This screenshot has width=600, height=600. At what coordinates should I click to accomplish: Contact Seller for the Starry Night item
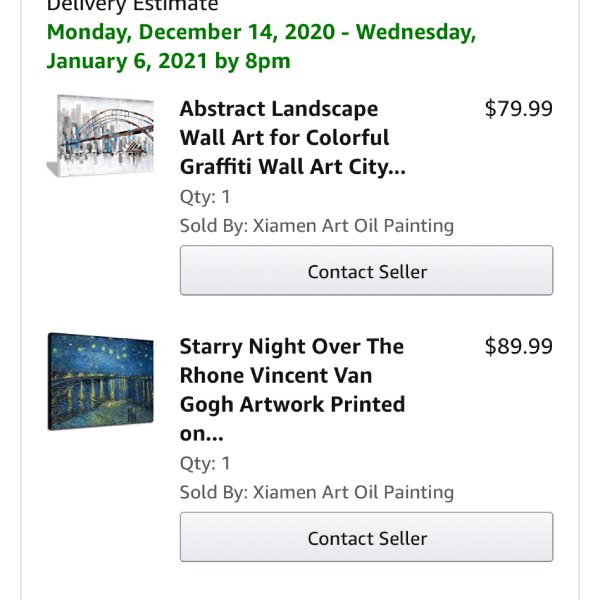coord(366,537)
